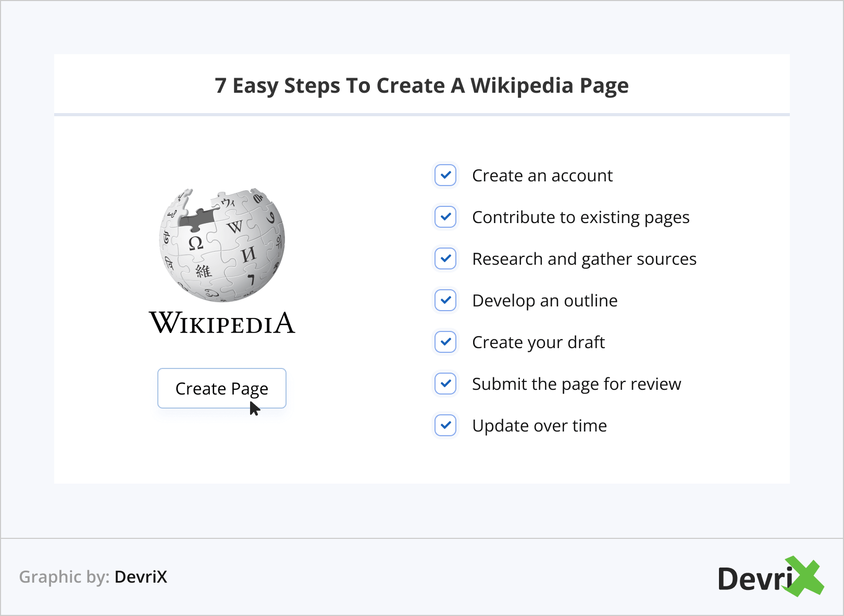This screenshot has width=844, height=616.
Task: Click the Wikipedia puzzle globe logo
Action: (221, 245)
